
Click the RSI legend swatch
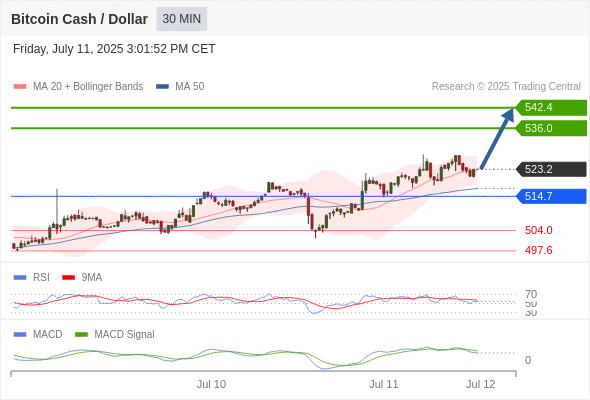[20, 278]
